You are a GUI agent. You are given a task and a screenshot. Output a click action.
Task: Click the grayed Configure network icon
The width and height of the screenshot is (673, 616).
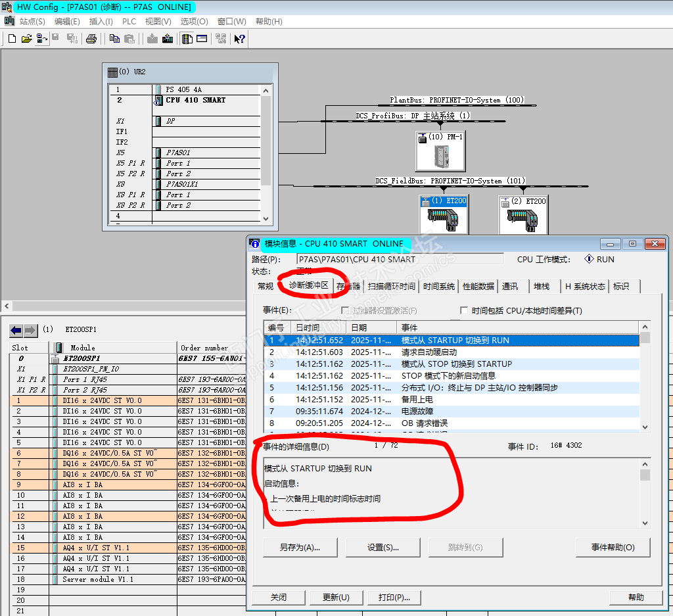click(x=221, y=39)
